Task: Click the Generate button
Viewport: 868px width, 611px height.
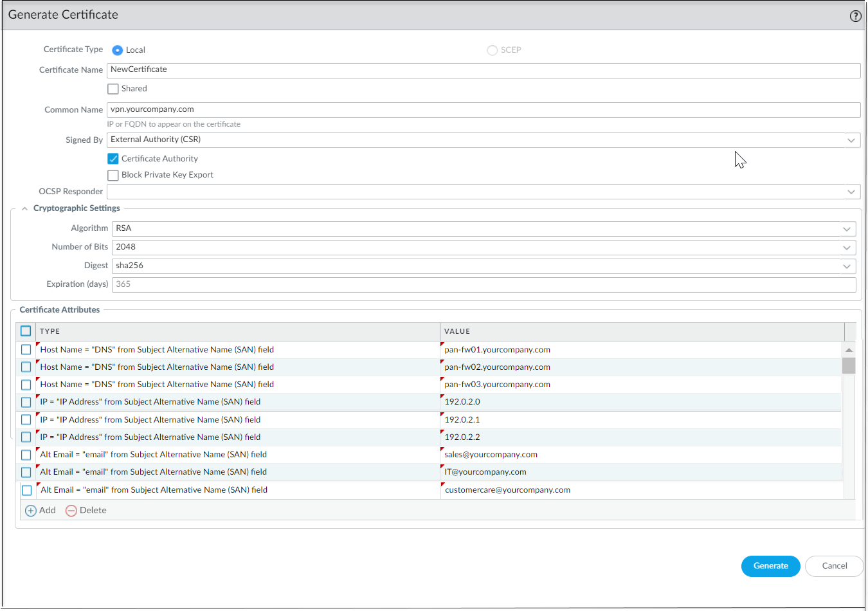Action: click(x=770, y=566)
